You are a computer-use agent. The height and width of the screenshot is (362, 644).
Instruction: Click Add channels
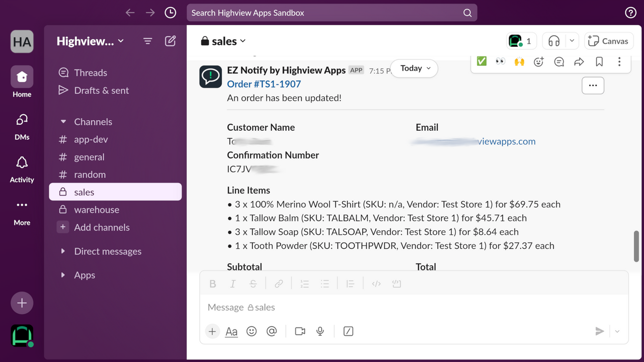pyautogui.click(x=115, y=227)
